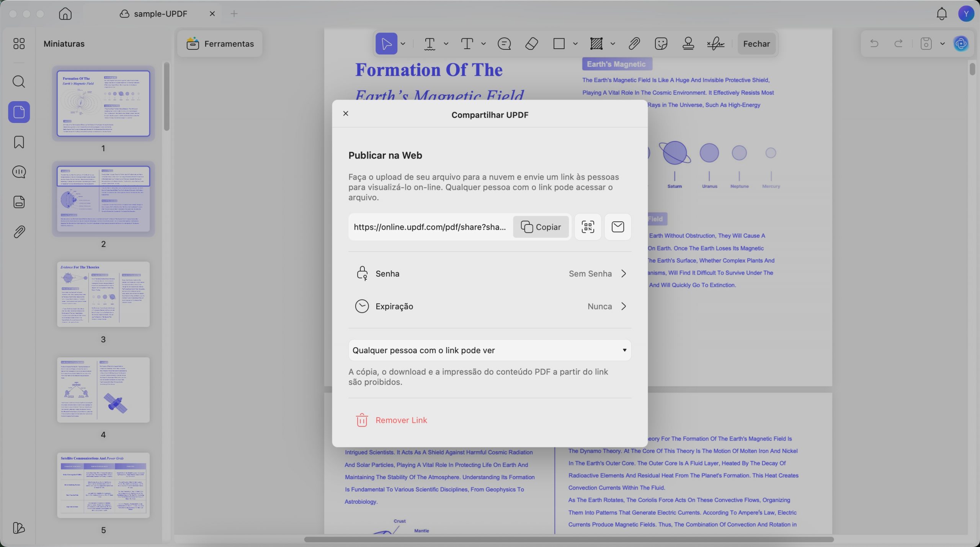Screen dimensions: 980x547
Task: Open the UPDF AI assistant icon
Action: pyautogui.click(x=961, y=44)
